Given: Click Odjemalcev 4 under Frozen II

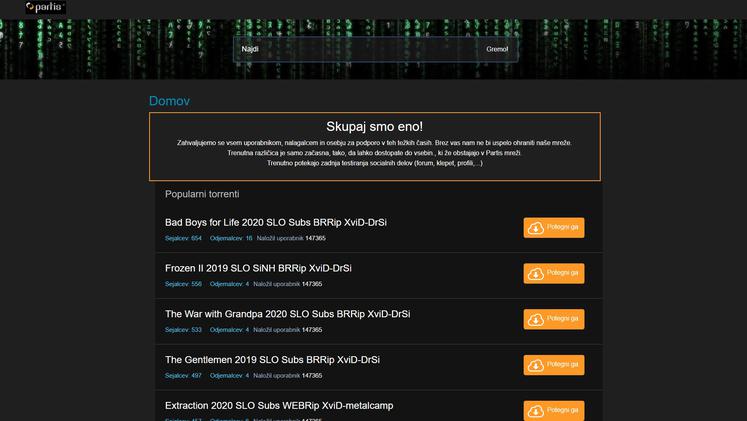Looking at the screenshot, I should click(229, 284).
